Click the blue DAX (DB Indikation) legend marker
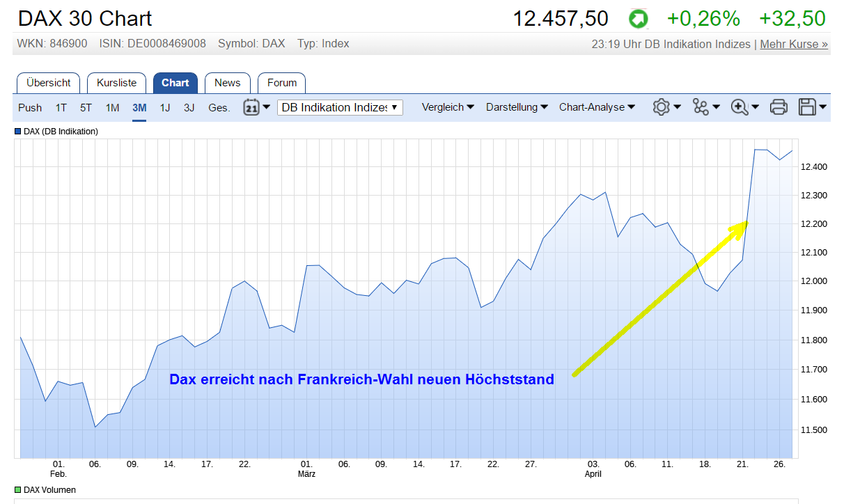 [17, 131]
